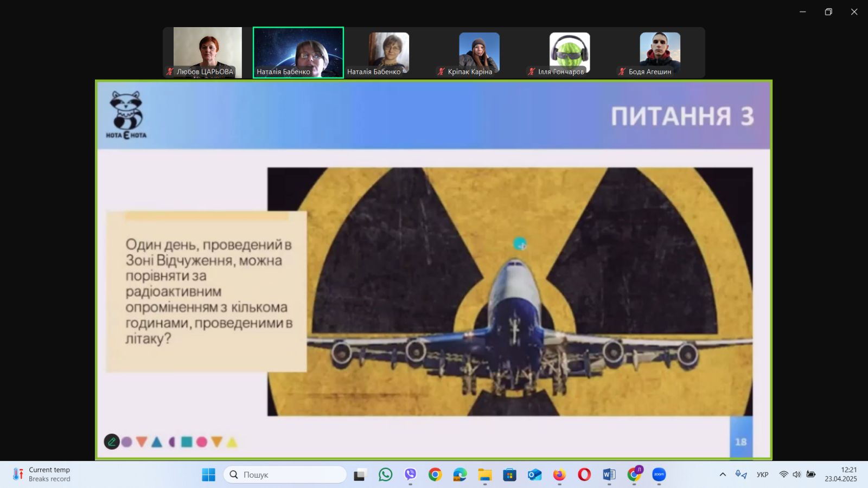Expand the hidden system tray icons chevron

pyautogui.click(x=723, y=474)
